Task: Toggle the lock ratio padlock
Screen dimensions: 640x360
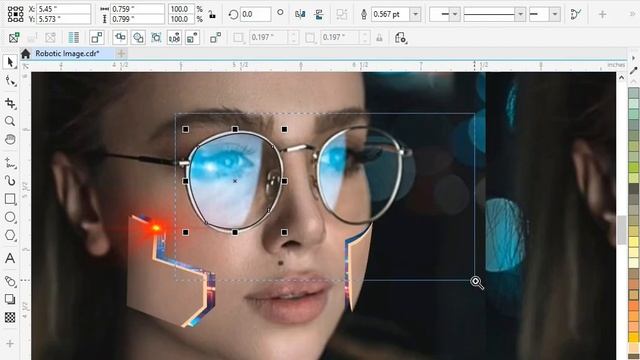Action: click(x=212, y=15)
